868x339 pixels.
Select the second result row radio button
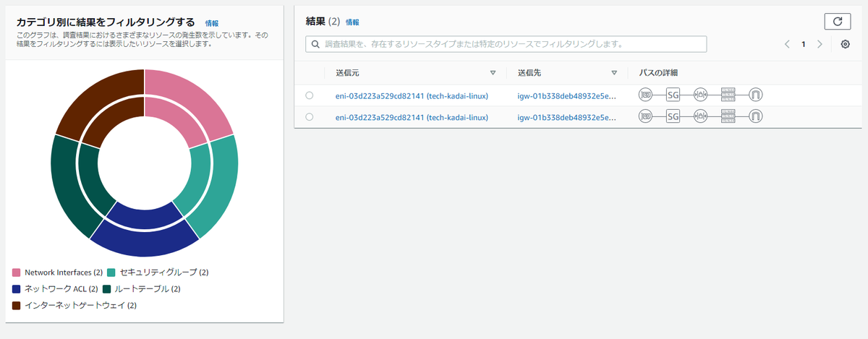[310, 116]
